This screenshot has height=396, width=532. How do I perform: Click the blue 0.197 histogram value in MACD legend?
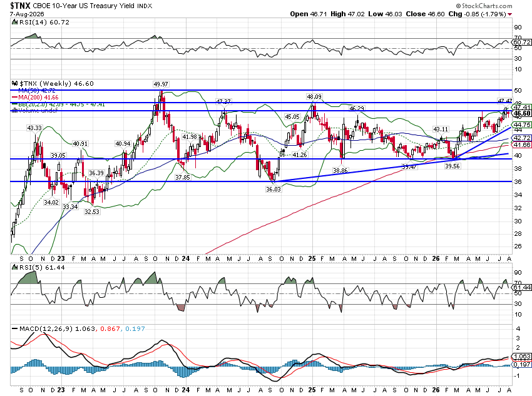click(135, 328)
